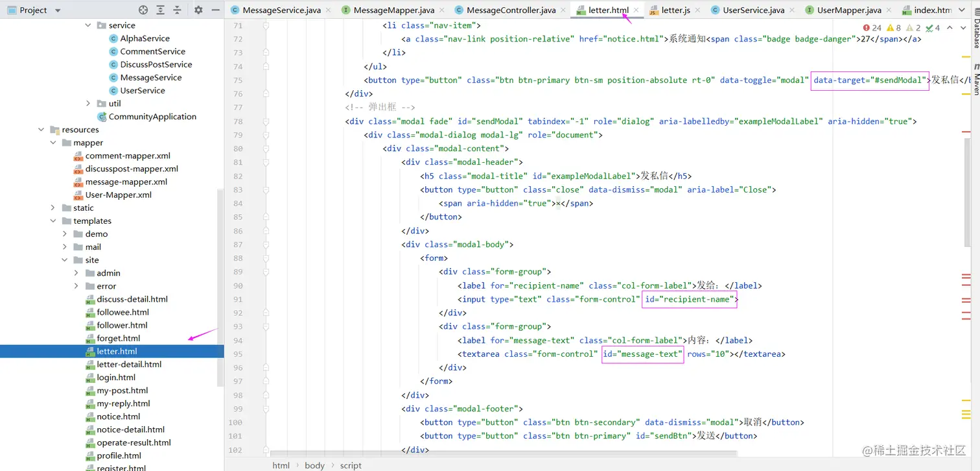Hide the Project panel with minus icon

[216, 10]
